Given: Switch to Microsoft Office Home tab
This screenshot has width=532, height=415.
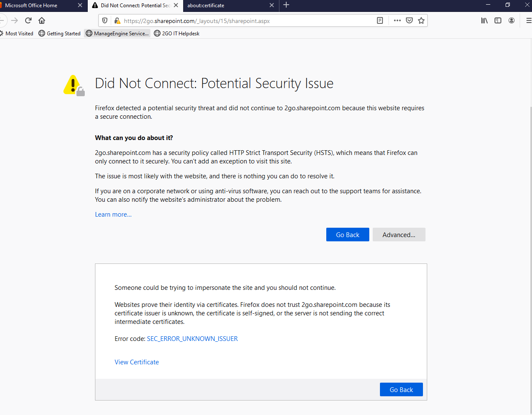Looking at the screenshot, I should point(38,6).
